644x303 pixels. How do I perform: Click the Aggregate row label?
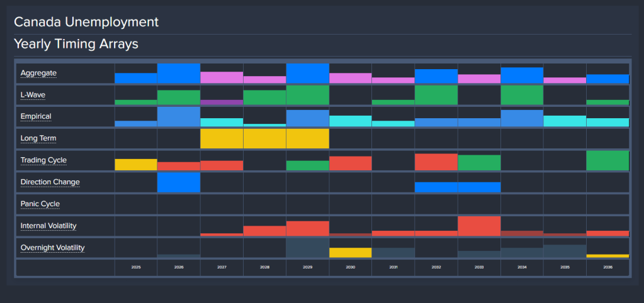tap(38, 74)
